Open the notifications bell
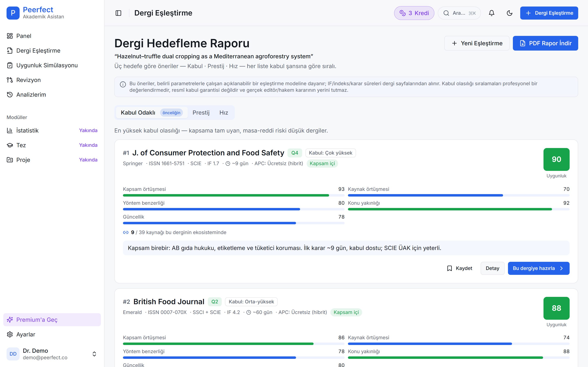The width and height of the screenshot is (588, 367). click(492, 13)
